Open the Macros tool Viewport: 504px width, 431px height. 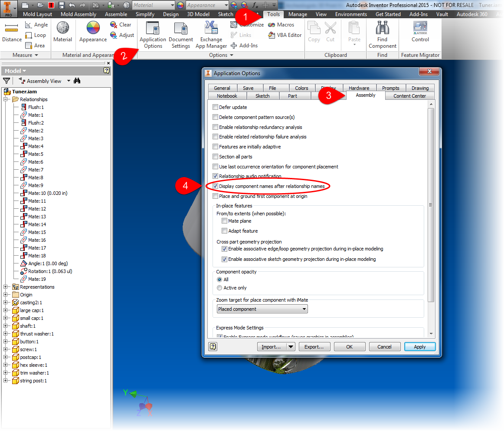pyautogui.click(x=281, y=25)
